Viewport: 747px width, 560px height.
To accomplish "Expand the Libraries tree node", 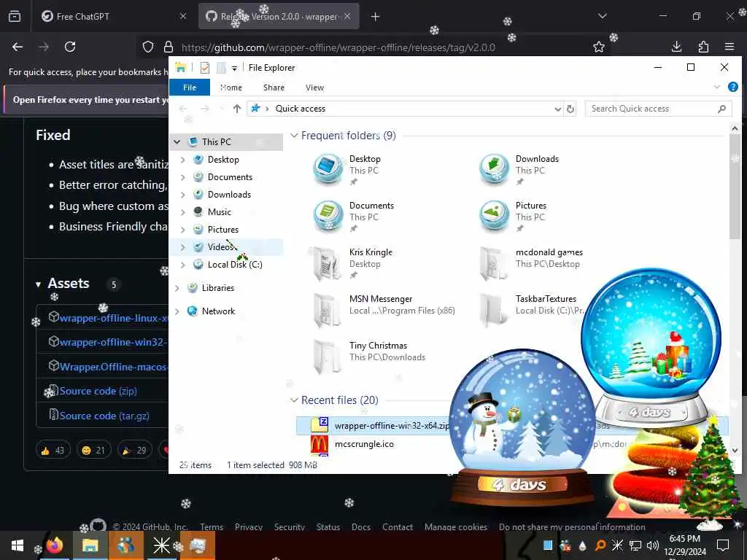I will click(177, 288).
